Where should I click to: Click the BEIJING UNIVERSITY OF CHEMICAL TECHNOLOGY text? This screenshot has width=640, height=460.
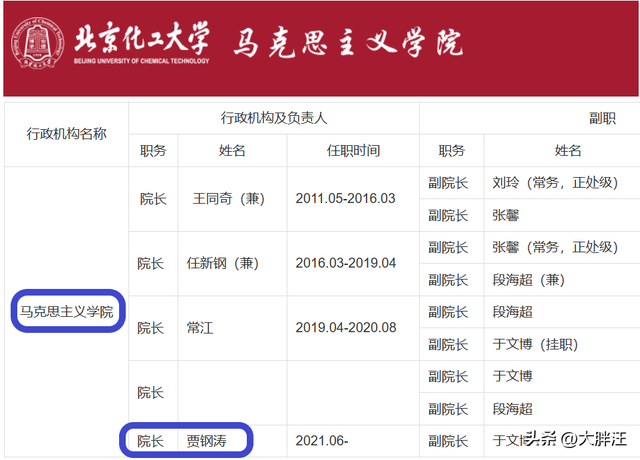142,61
